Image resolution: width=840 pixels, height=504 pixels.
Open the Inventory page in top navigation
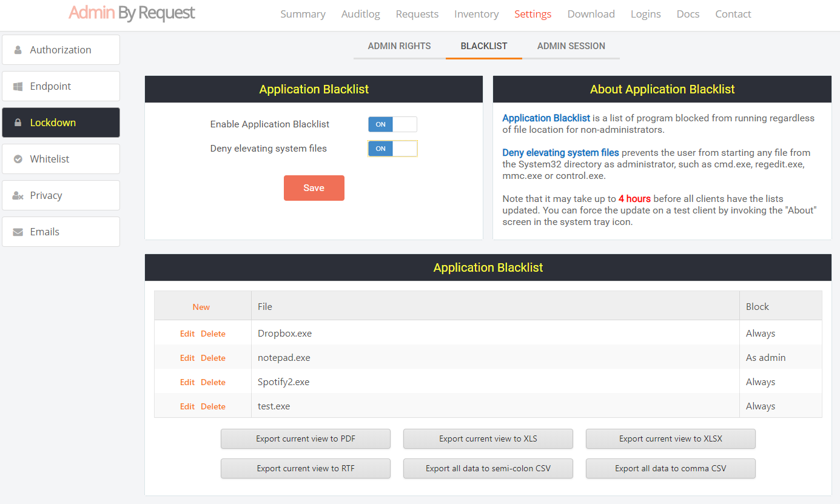click(x=476, y=14)
